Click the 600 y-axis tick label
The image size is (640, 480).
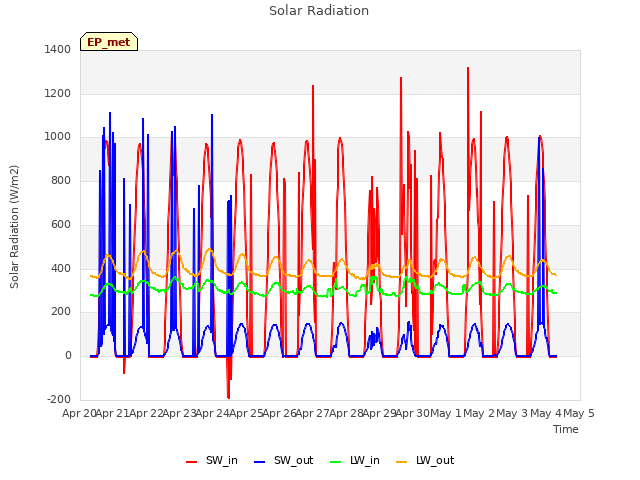pyautogui.click(x=61, y=224)
